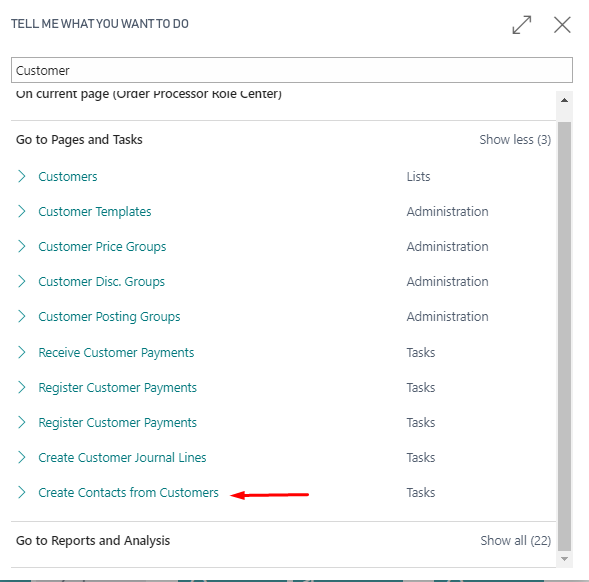Close the Tell Me dialog

coord(562,25)
